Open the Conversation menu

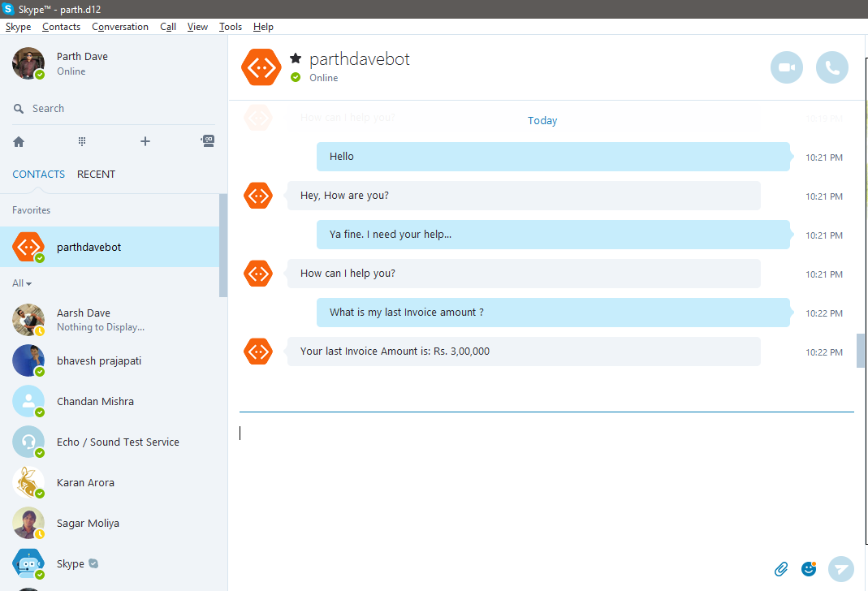(x=119, y=26)
